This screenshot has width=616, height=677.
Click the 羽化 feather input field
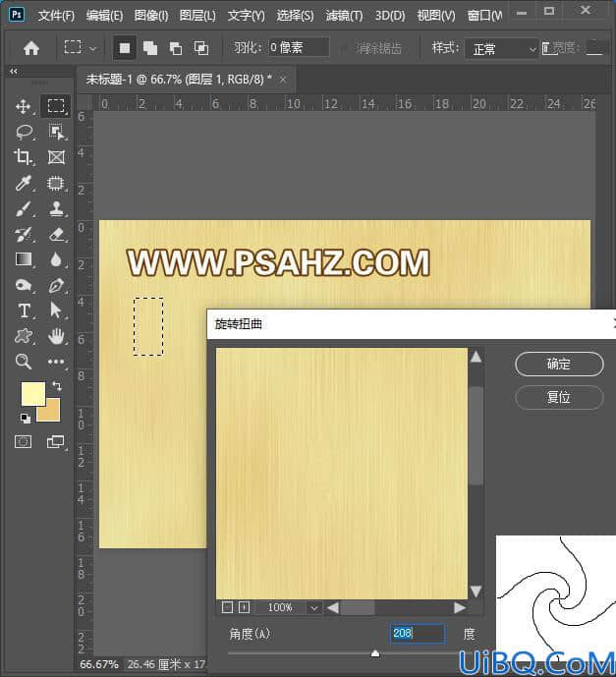click(299, 47)
